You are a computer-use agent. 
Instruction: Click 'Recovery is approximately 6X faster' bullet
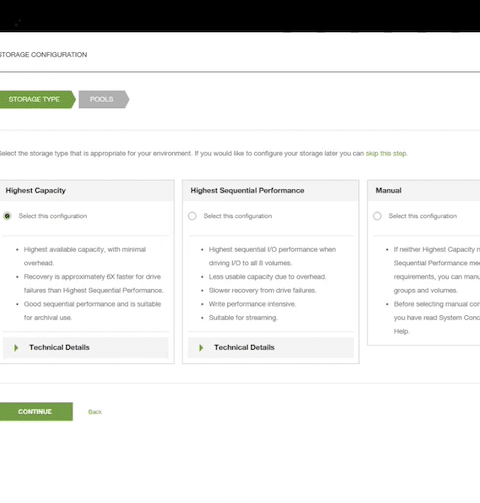pos(93,283)
